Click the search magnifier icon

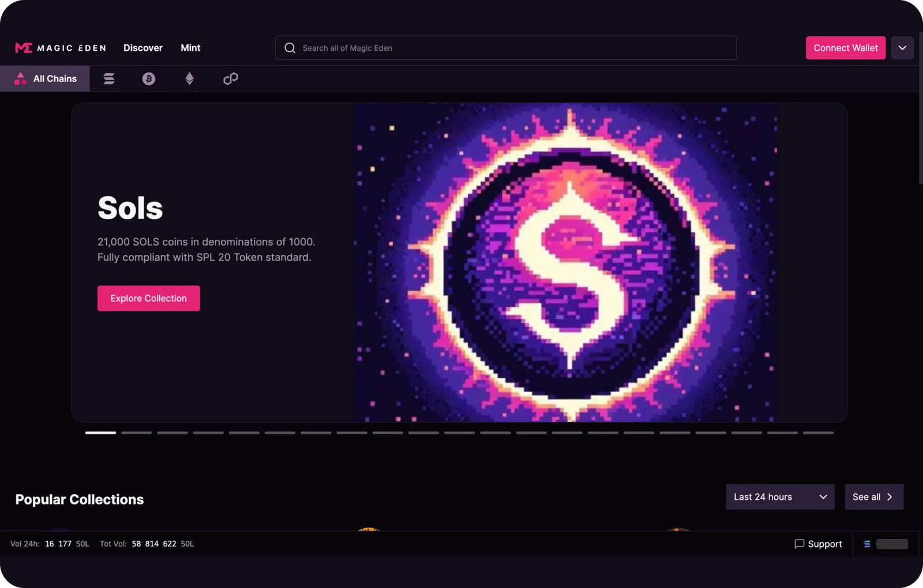pos(290,48)
